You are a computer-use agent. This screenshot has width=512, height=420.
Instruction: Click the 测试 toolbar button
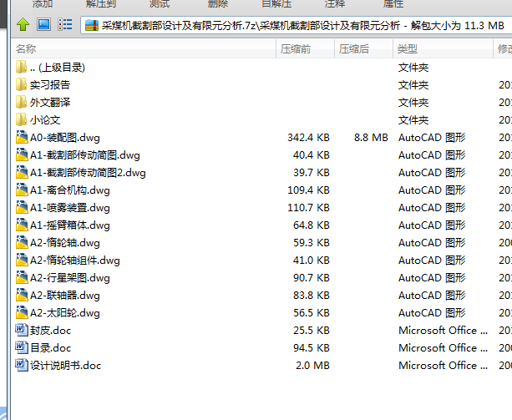click(x=160, y=3)
